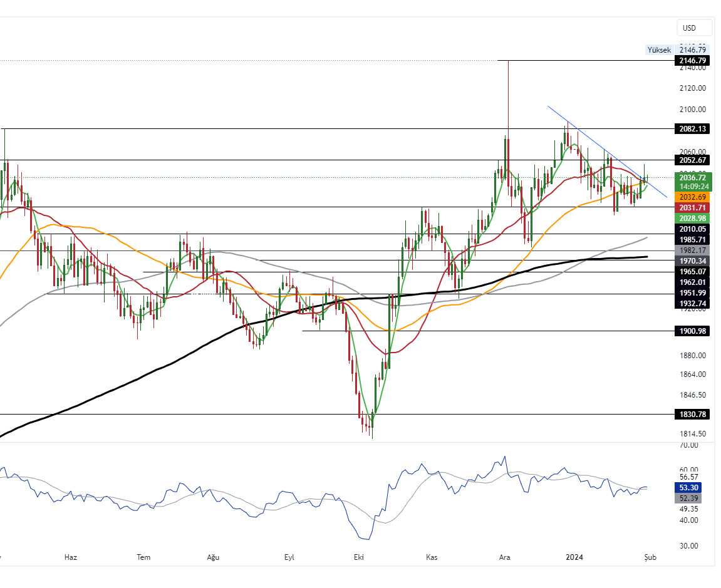Select the 2010.05 horizontal level label
This screenshot has height=588, width=721.
[692, 229]
